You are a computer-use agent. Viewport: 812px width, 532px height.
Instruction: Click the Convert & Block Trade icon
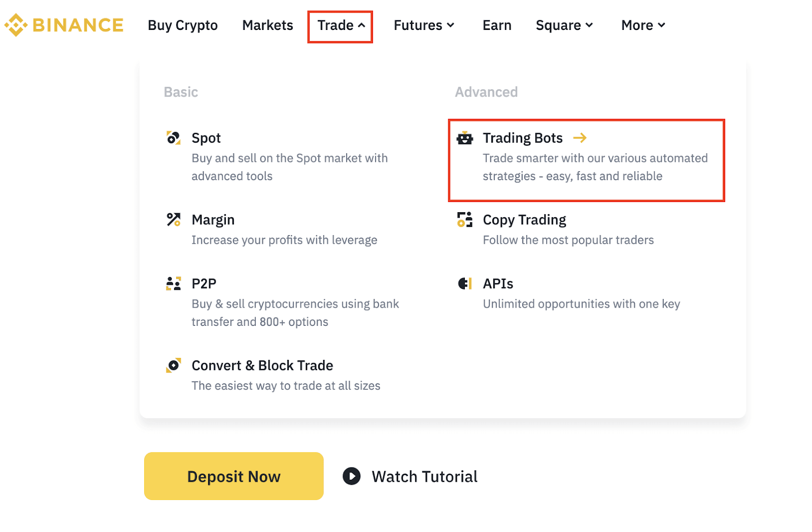[x=174, y=365]
